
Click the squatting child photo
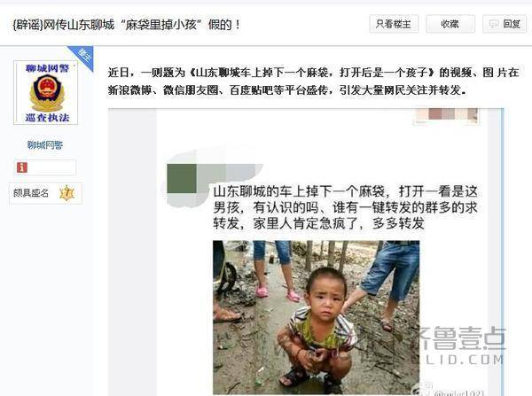(317, 317)
